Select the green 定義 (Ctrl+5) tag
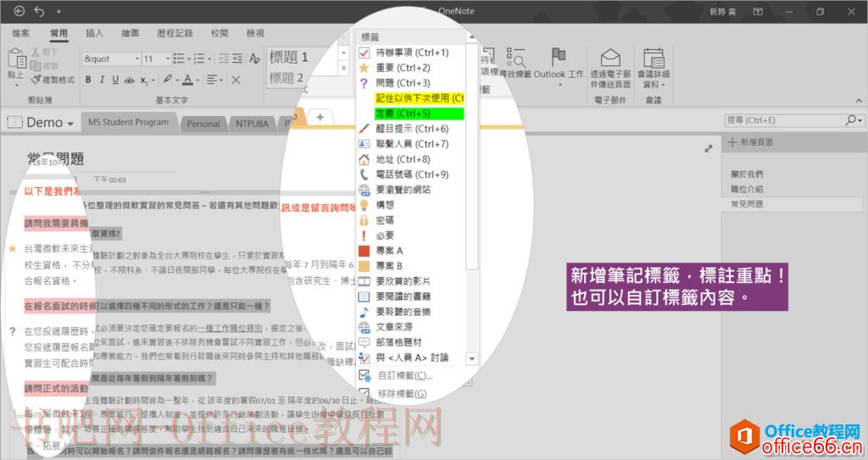This screenshot has height=460, width=868. tap(419, 114)
